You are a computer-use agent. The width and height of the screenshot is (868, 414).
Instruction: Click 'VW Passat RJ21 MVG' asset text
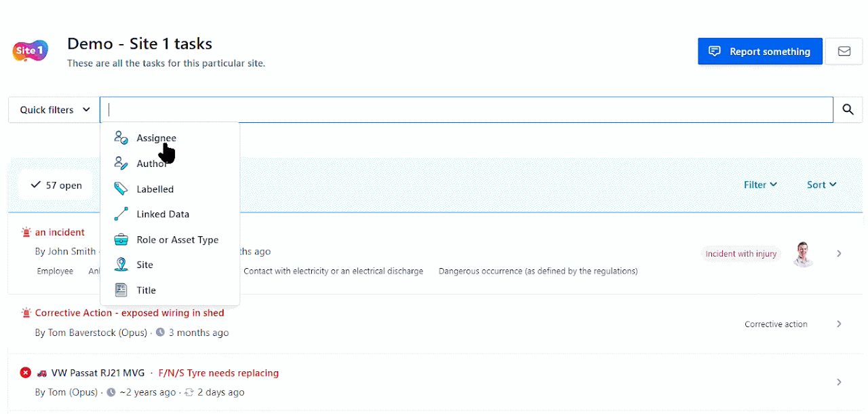pyautogui.click(x=98, y=373)
